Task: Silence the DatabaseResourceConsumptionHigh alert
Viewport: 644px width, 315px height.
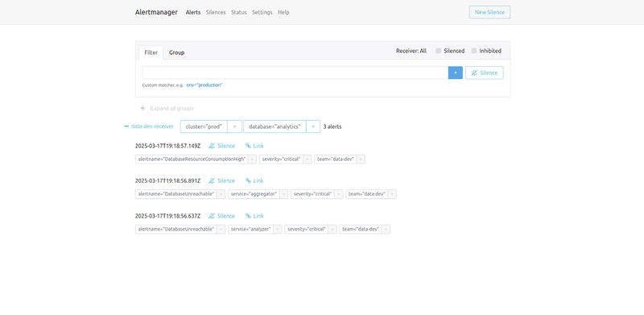Action: click(222, 146)
